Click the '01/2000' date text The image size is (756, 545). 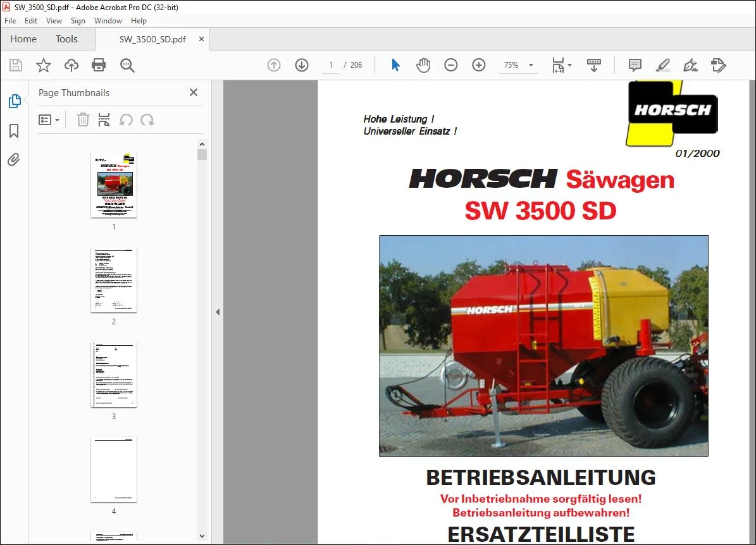click(x=698, y=153)
